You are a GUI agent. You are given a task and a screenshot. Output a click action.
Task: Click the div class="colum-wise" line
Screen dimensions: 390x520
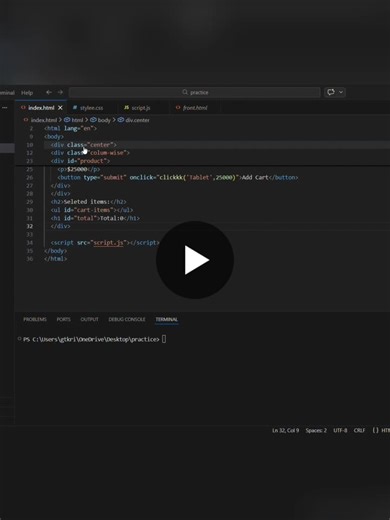click(90, 153)
